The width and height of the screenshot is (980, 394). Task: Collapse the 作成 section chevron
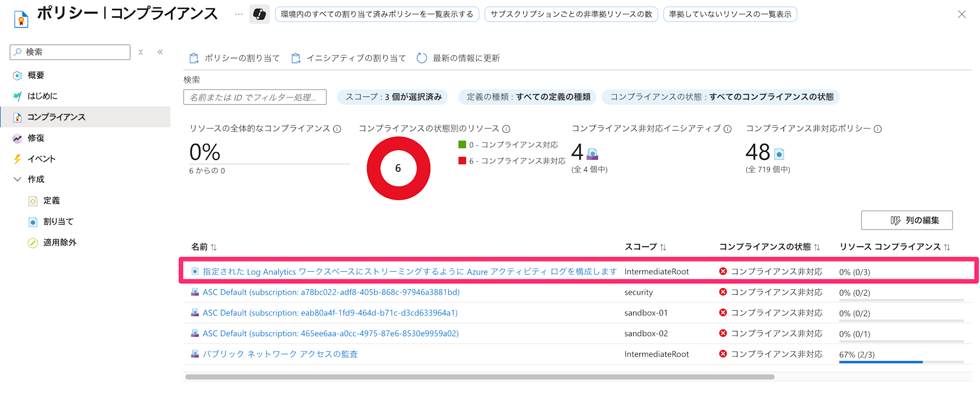coord(18,179)
